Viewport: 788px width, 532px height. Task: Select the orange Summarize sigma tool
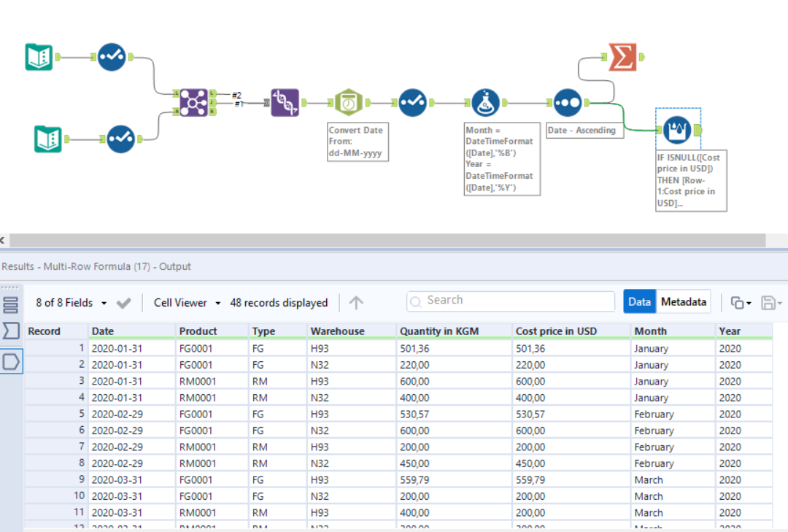[622, 57]
